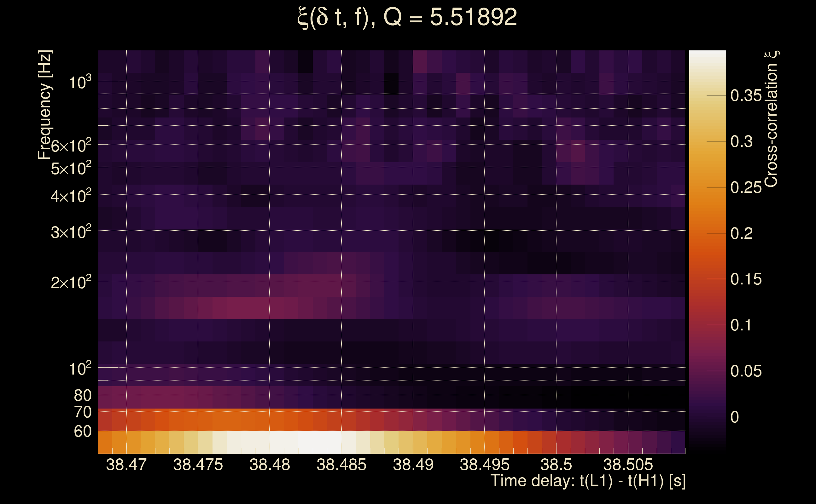Click the 0.05 colorbar tick label

click(746, 371)
